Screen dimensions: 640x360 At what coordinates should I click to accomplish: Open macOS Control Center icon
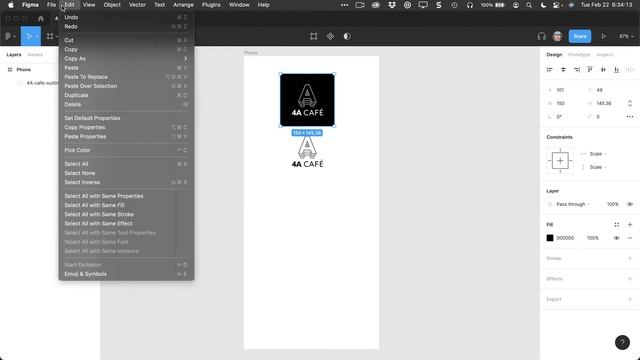coord(556,5)
